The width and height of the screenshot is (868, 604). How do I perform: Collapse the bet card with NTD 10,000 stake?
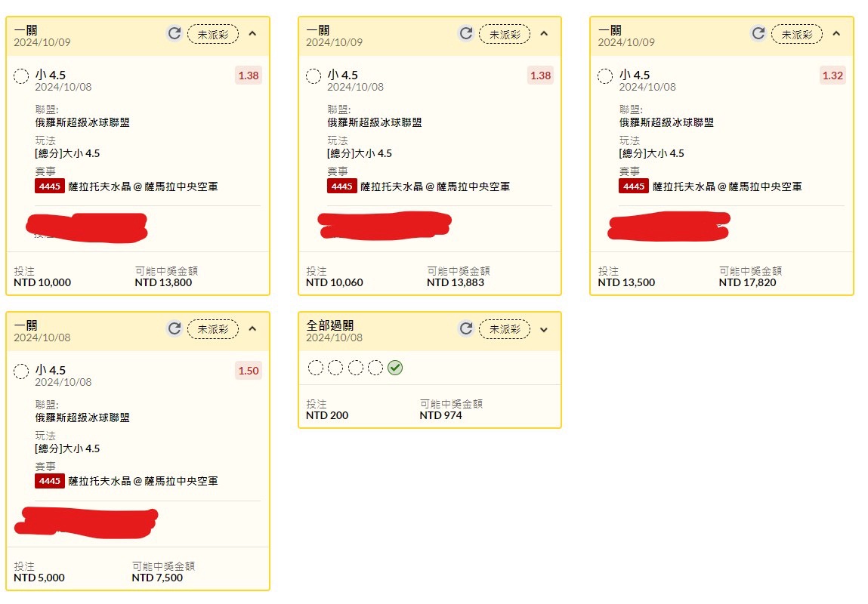pos(252,33)
